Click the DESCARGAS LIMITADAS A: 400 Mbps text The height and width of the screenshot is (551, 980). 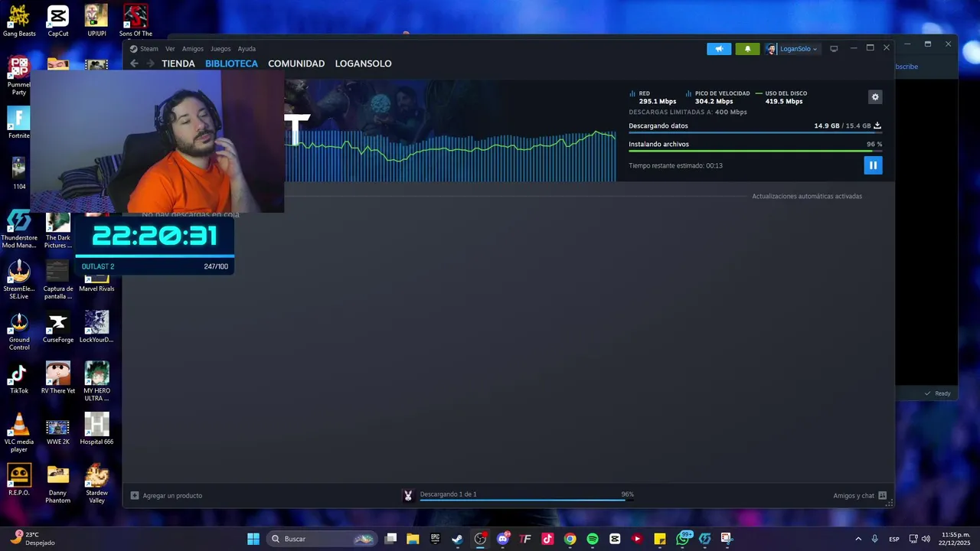coord(688,112)
